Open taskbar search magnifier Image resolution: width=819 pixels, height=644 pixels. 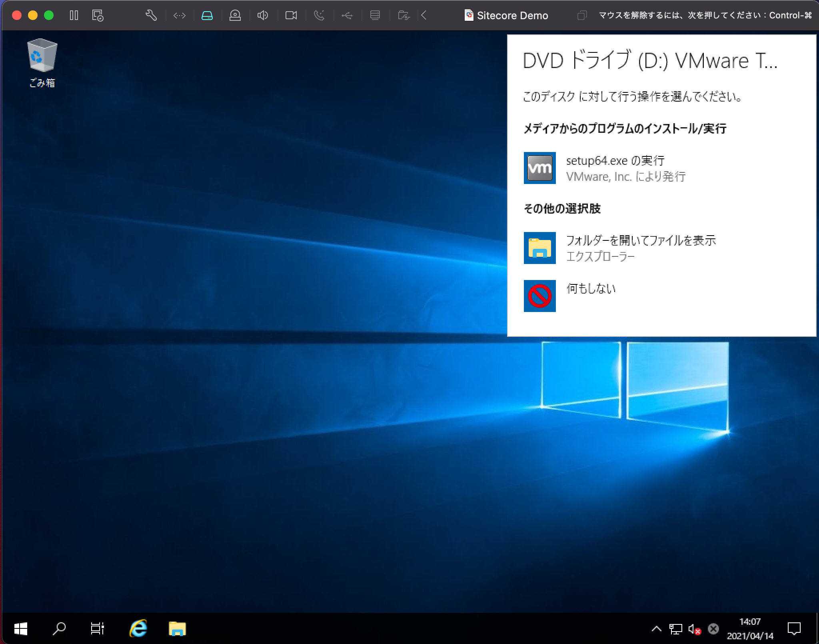point(59,629)
